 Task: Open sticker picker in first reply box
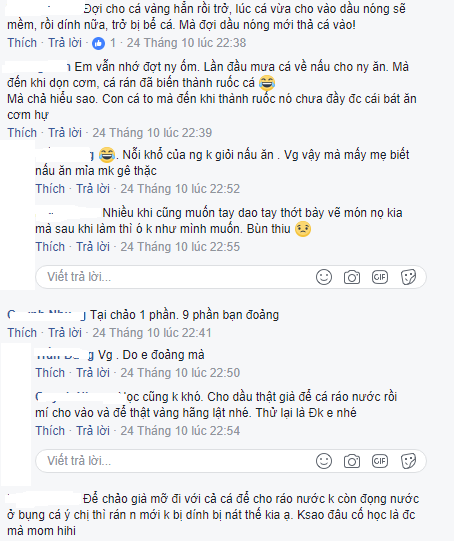408,277
